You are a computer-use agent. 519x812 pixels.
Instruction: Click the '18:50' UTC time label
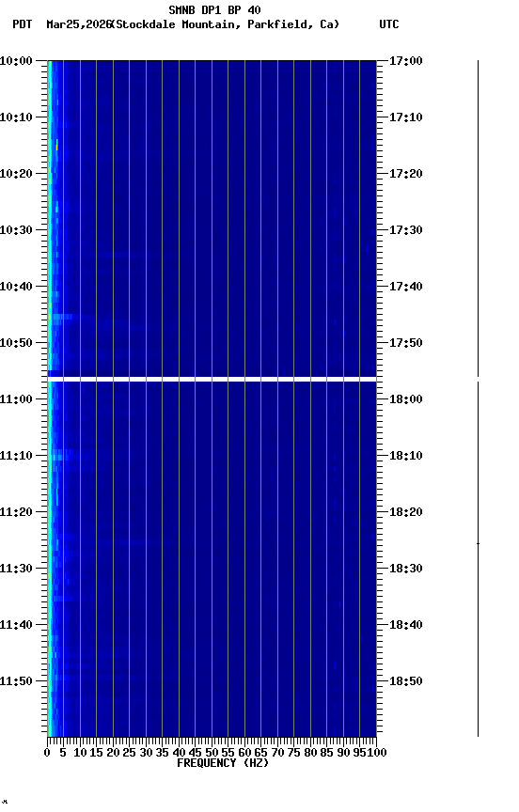point(406,681)
